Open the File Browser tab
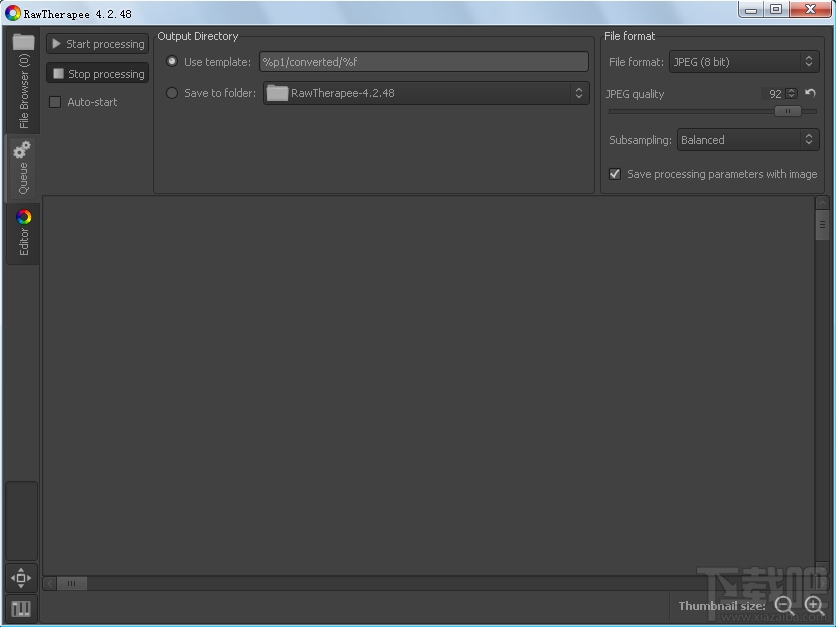The image size is (836, 627). coord(23,82)
